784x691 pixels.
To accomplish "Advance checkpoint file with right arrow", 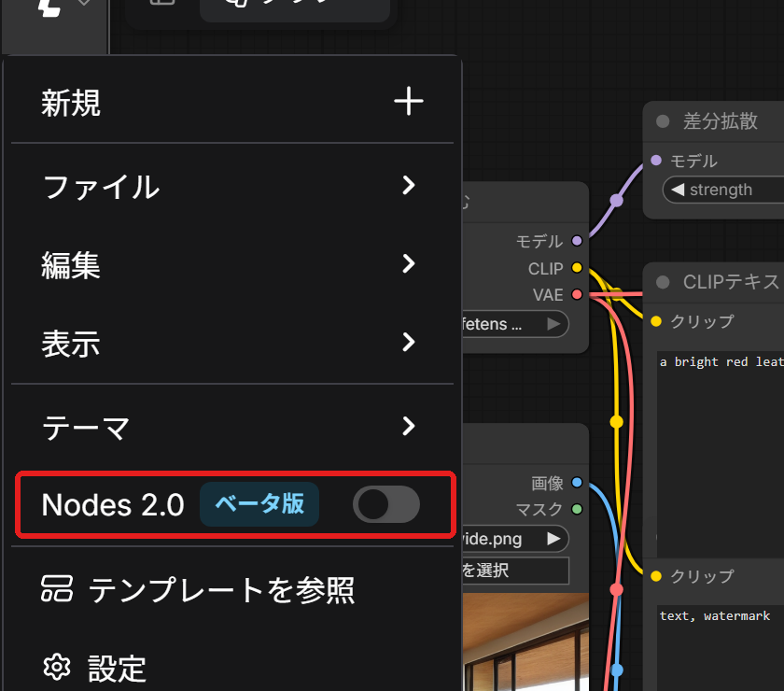I will coord(553,324).
